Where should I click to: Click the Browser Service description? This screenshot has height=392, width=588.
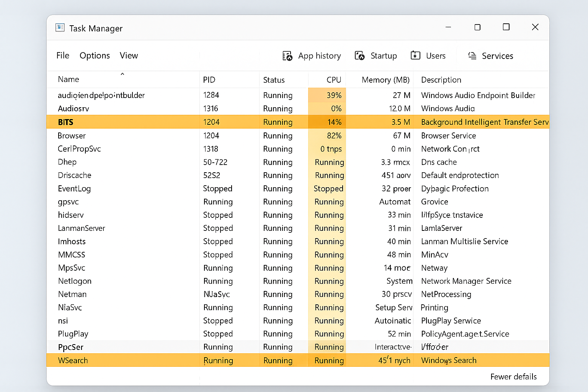[448, 136]
